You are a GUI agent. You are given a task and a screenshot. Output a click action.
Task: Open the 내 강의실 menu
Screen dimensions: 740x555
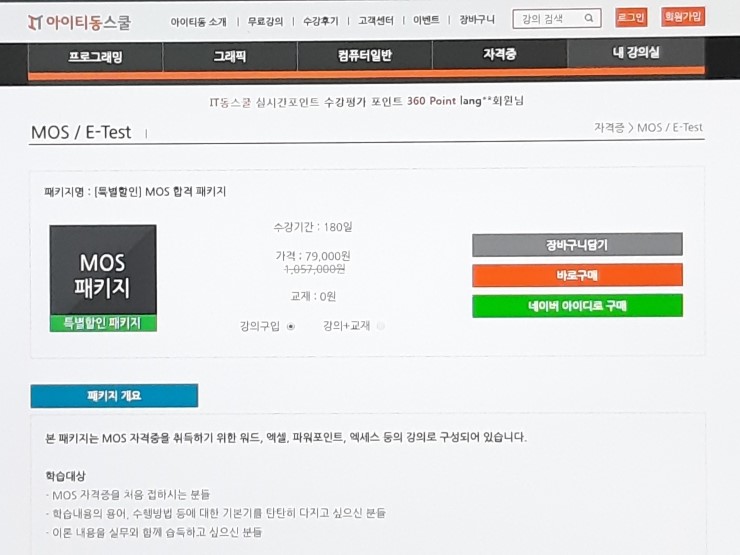tap(636, 52)
